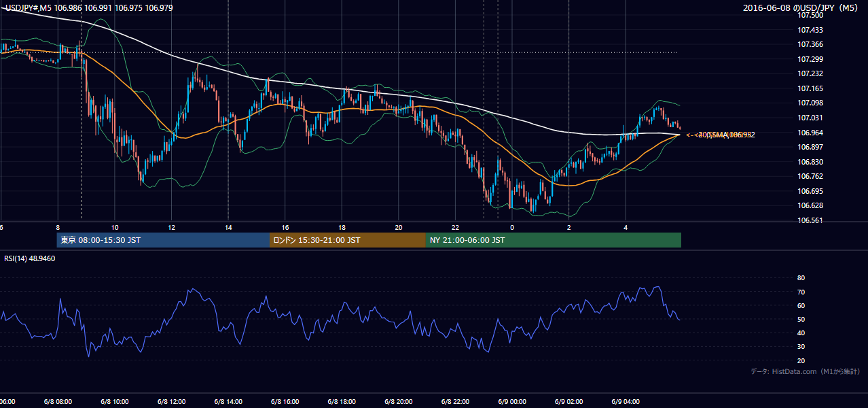Screen dimensions: 868x408
Task: Click price axis label 107.366
Action: point(811,44)
